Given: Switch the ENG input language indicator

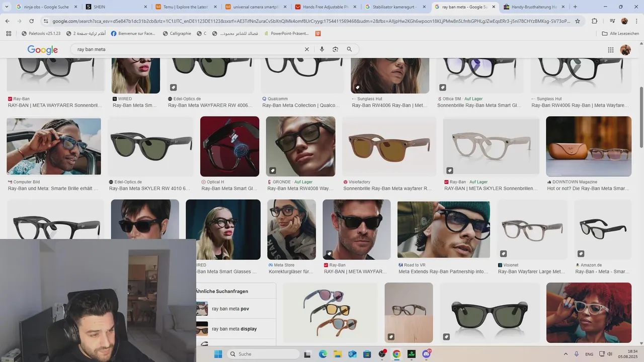Looking at the screenshot, I should point(589,354).
